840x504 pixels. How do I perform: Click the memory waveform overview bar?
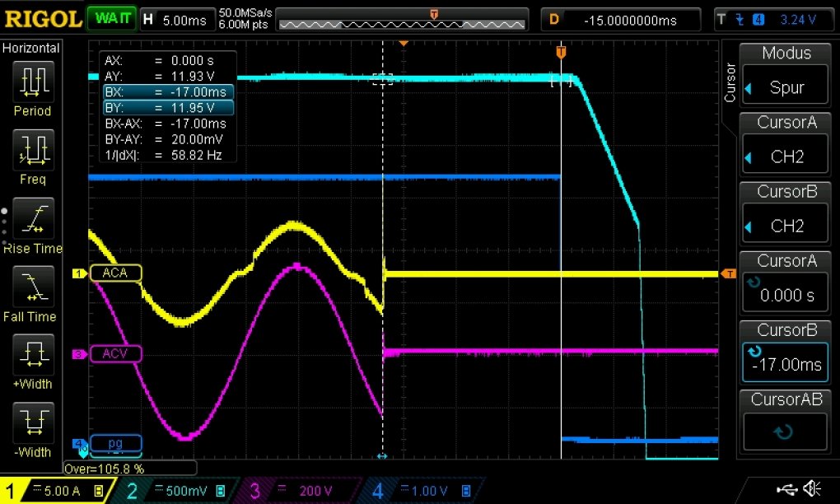point(402,20)
